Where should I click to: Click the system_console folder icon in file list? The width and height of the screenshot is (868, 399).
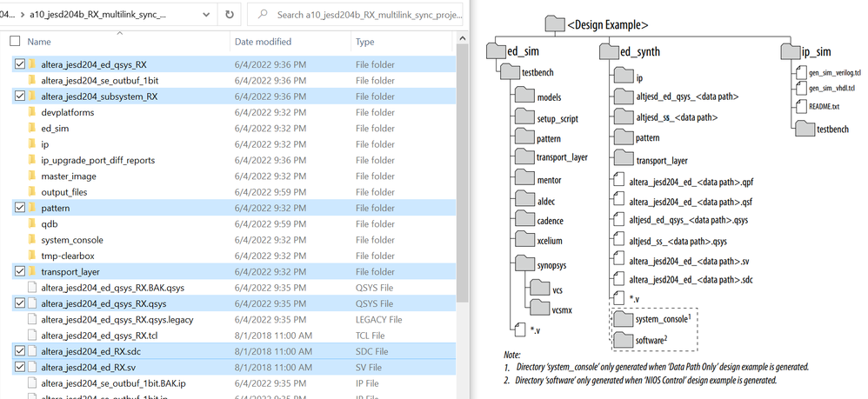pos(32,240)
